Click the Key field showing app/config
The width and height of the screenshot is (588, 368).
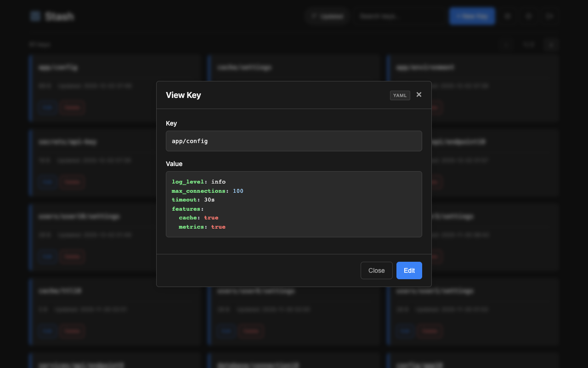pyautogui.click(x=294, y=141)
